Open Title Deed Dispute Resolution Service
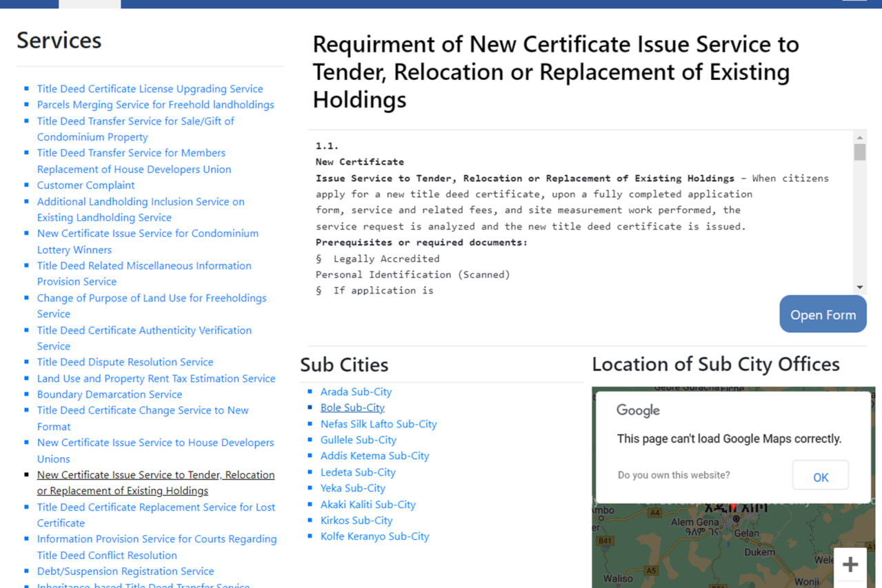 coord(125,362)
